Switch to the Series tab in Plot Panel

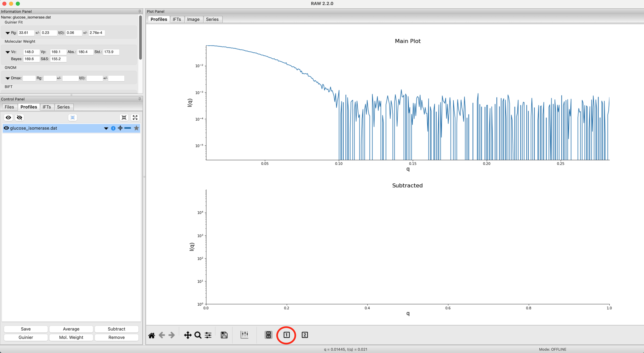click(212, 19)
